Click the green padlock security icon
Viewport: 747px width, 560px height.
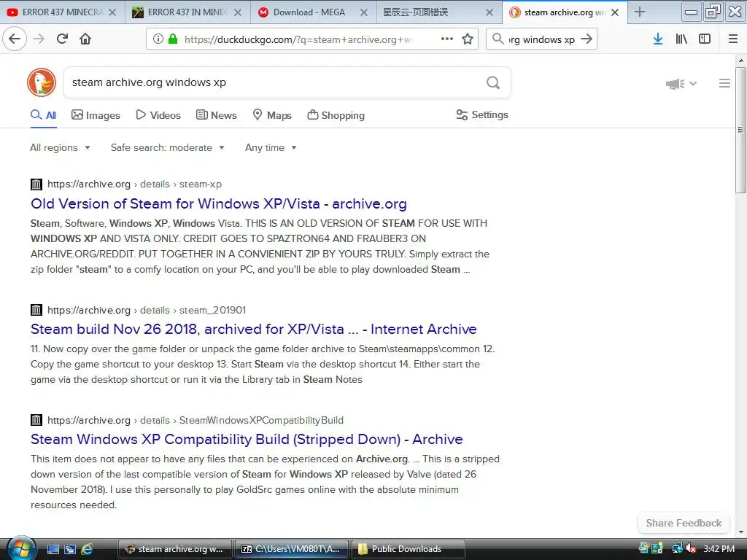173,39
